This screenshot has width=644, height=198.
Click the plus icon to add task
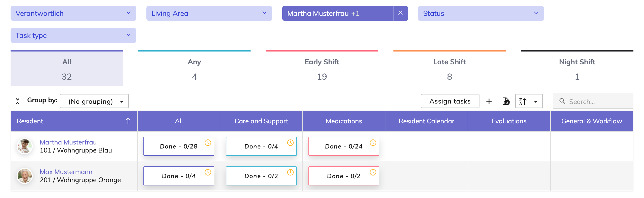tap(489, 101)
